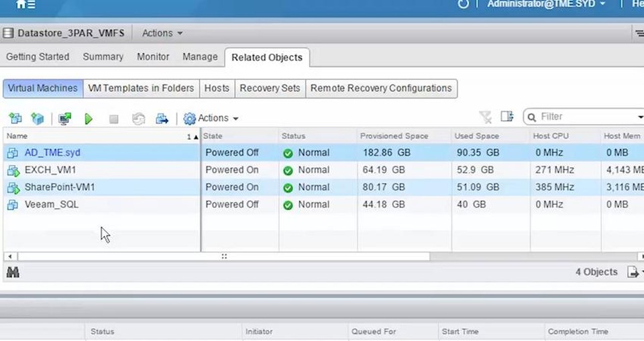Viewport: 644px width, 341px height.
Task: Click the green Power On icon
Action: 89,119
